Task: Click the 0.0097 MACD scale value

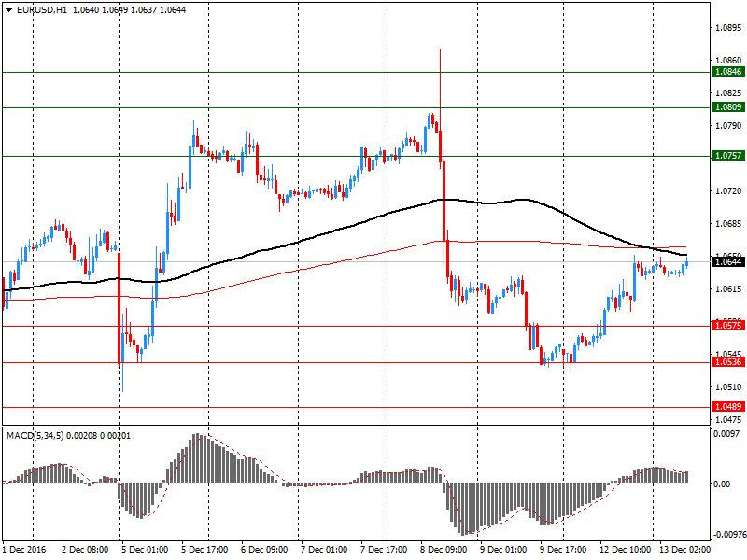Action: 726,434
